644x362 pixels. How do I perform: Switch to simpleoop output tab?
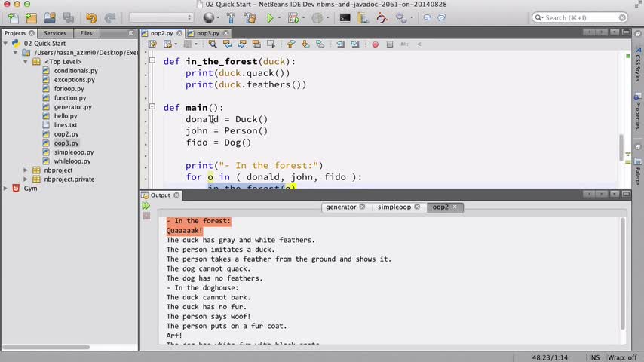pyautogui.click(x=394, y=207)
